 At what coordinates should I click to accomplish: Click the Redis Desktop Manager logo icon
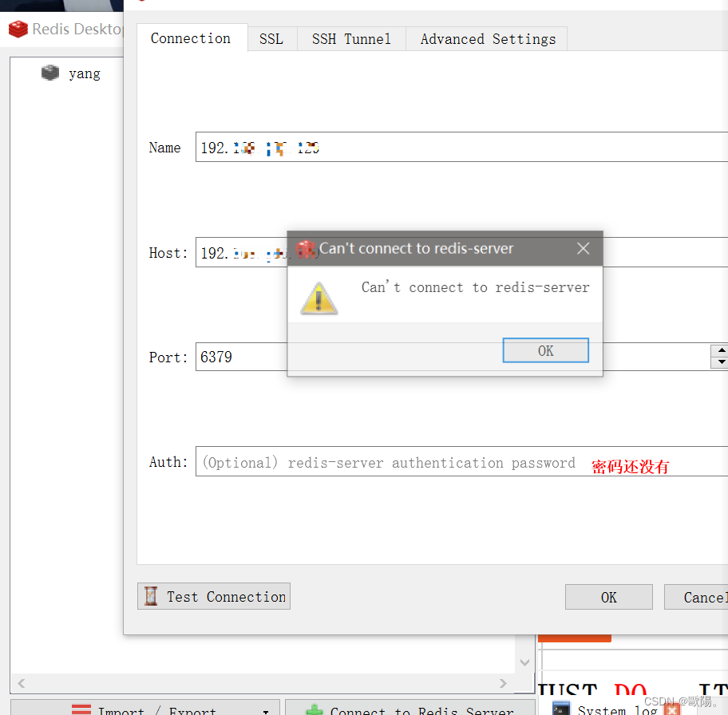[18, 30]
